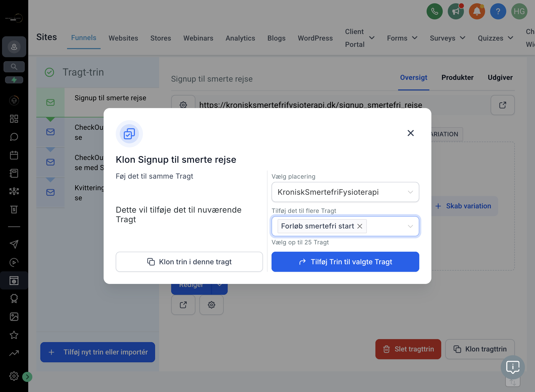
Task: Open the chat feedback widget icon
Action: pyautogui.click(x=513, y=367)
